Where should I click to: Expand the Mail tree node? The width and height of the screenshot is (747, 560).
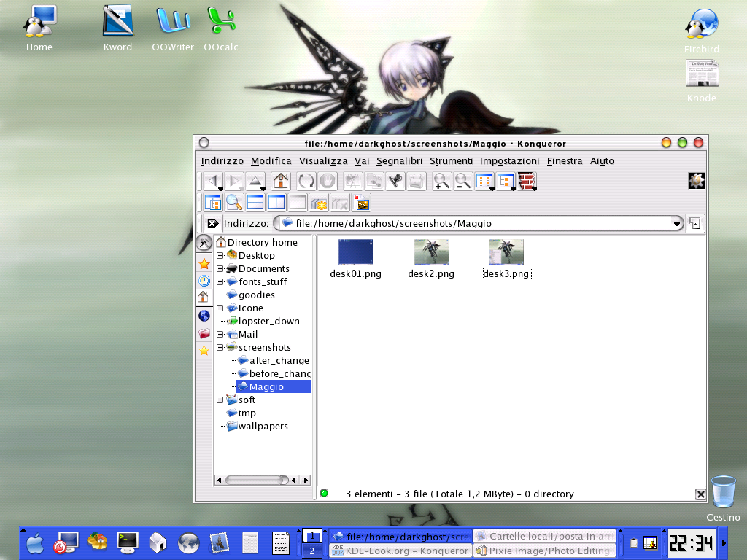pos(220,334)
